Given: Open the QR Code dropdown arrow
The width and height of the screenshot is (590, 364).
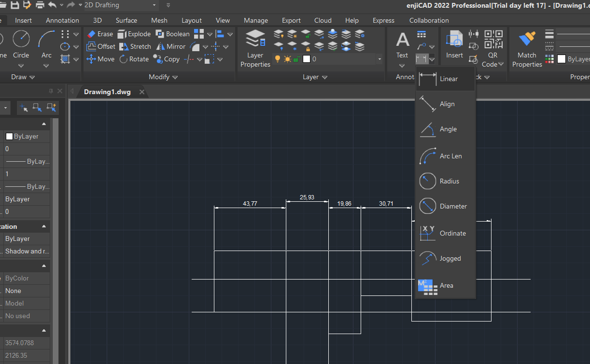Looking at the screenshot, I should pos(501,64).
